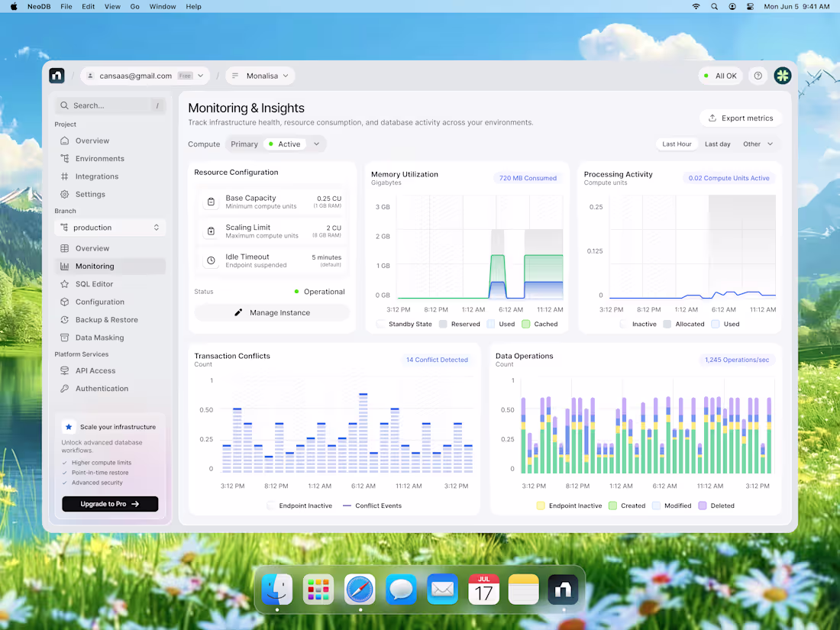Click the NeoDB logo in the header
This screenshot has height=630, width=840.
point(57,76)
